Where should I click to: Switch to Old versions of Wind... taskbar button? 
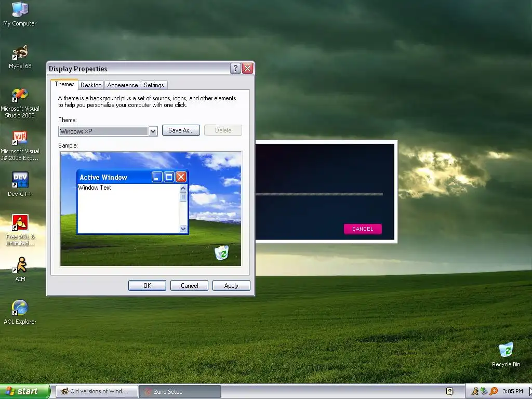(97, 392)
